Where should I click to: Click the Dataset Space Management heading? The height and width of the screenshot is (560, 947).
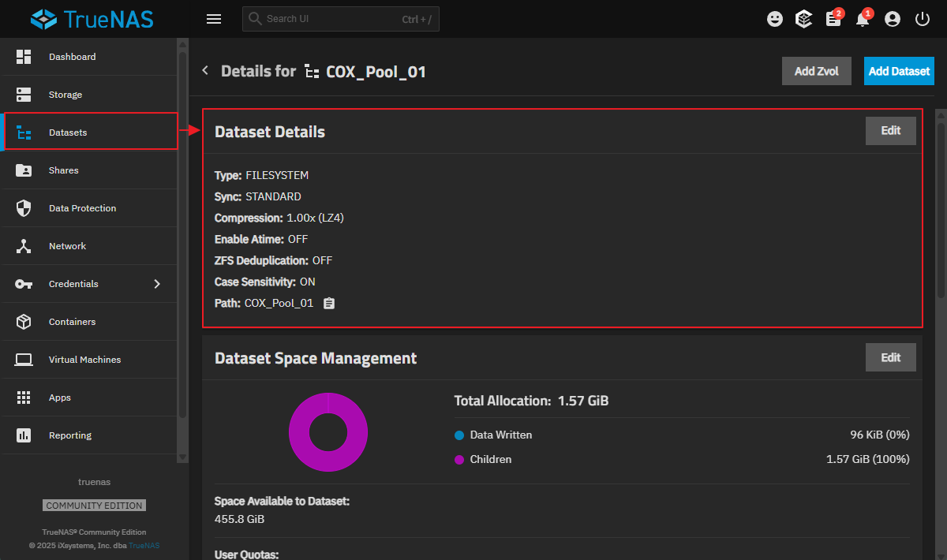pyautogui.click(x=316, y=358)
